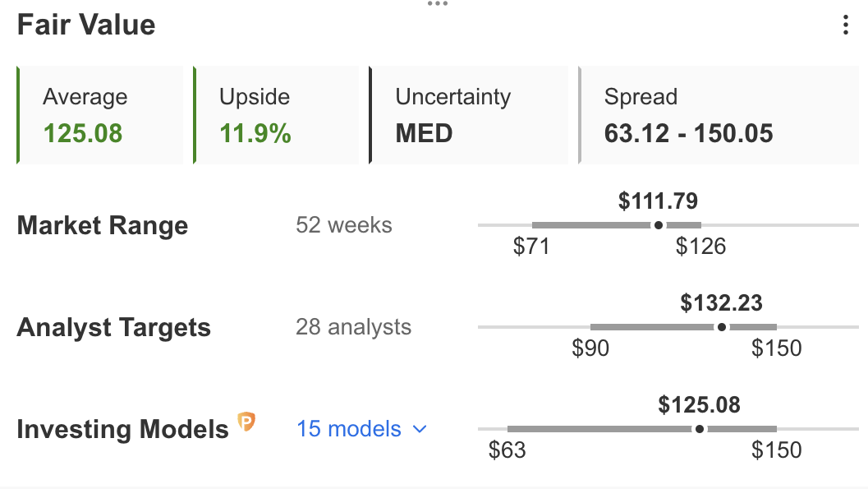This screenshot has height=489, width=868.
Task: Click the Market Range slider dot
Action: point(659,225)
